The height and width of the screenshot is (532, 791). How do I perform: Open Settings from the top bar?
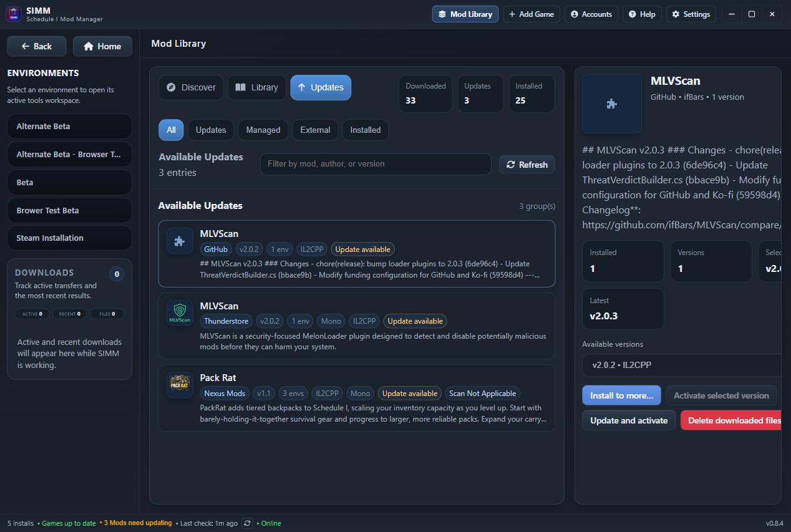click(x=691, y=14)
